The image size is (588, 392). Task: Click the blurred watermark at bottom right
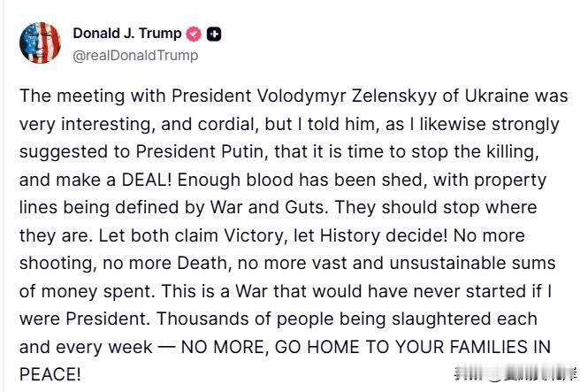516,373
